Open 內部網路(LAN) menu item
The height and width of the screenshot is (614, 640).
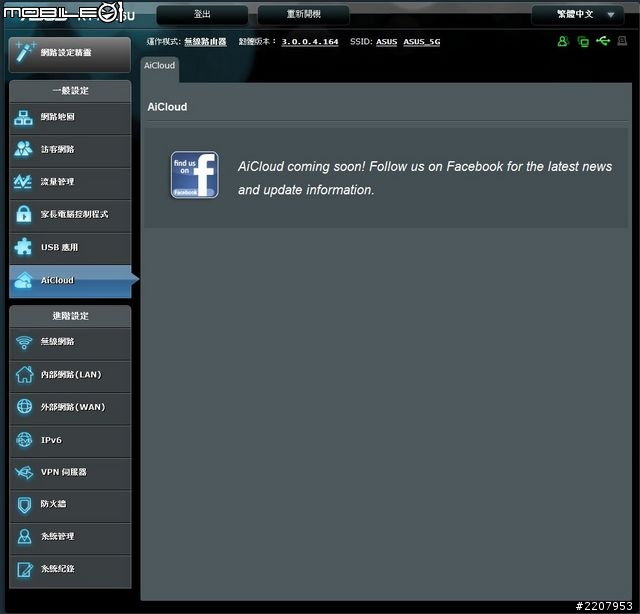[x=70, y=375]
